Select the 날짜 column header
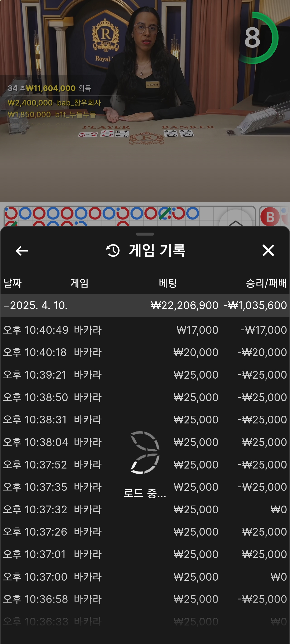This screenshot has width=290, height=644. tap(12, 283)
